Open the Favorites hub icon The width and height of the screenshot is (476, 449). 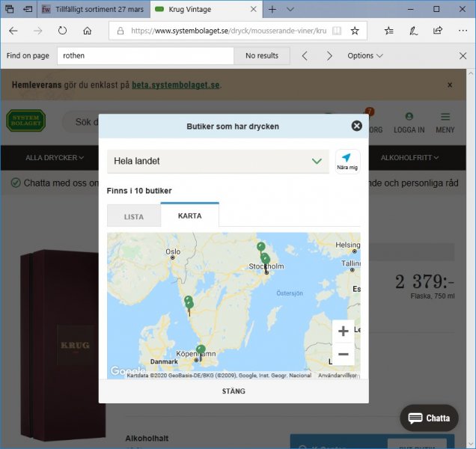(389, 31)
